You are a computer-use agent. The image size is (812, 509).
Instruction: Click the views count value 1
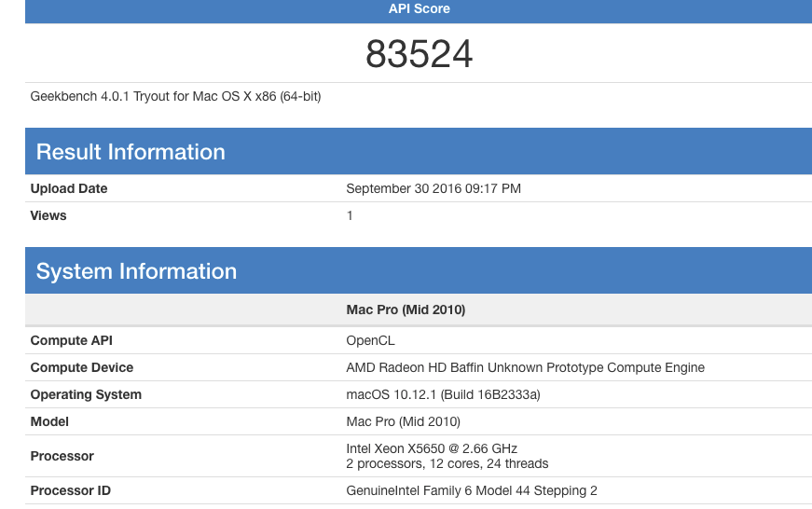click(350, 215)
